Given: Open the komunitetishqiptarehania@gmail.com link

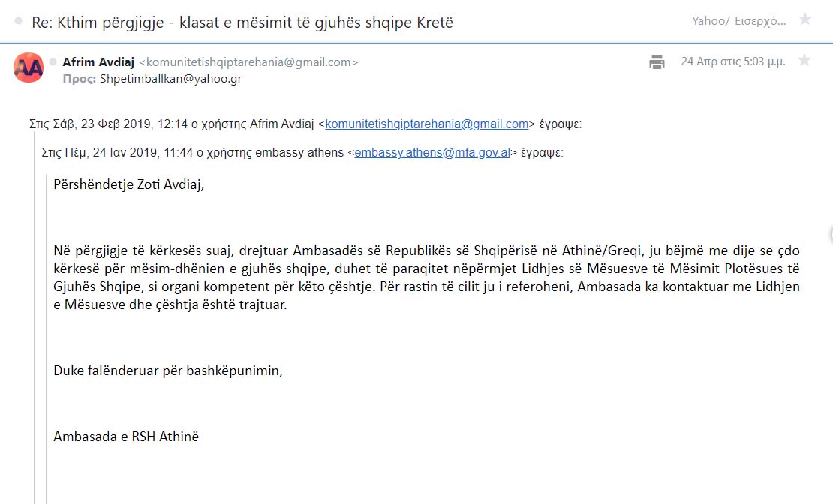Looking at the screenshot, I should click(426, 124).
